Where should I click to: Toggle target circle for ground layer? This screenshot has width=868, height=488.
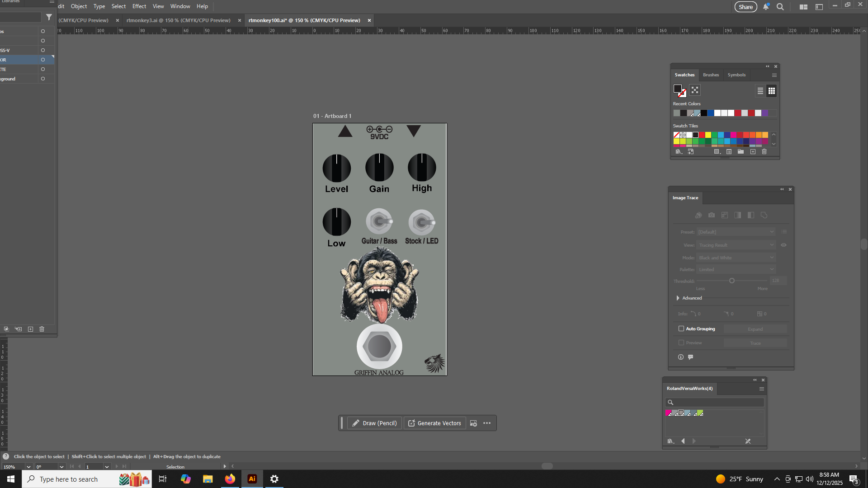point(43,79)
